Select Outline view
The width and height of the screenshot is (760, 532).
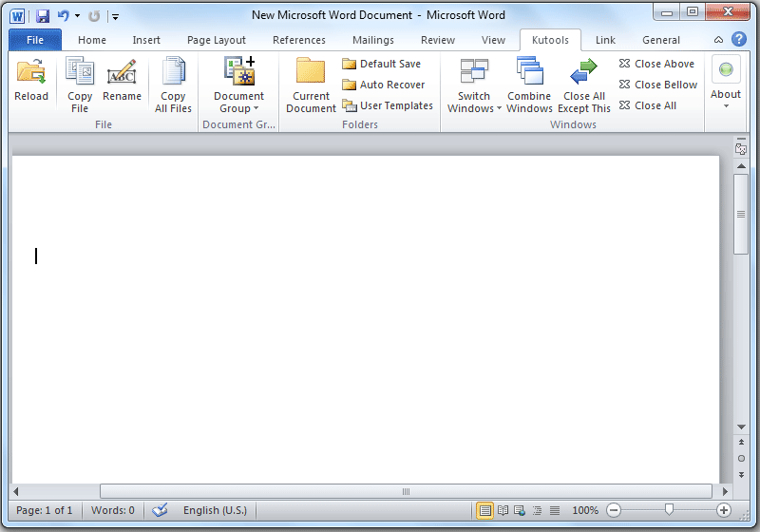point(537,510)
